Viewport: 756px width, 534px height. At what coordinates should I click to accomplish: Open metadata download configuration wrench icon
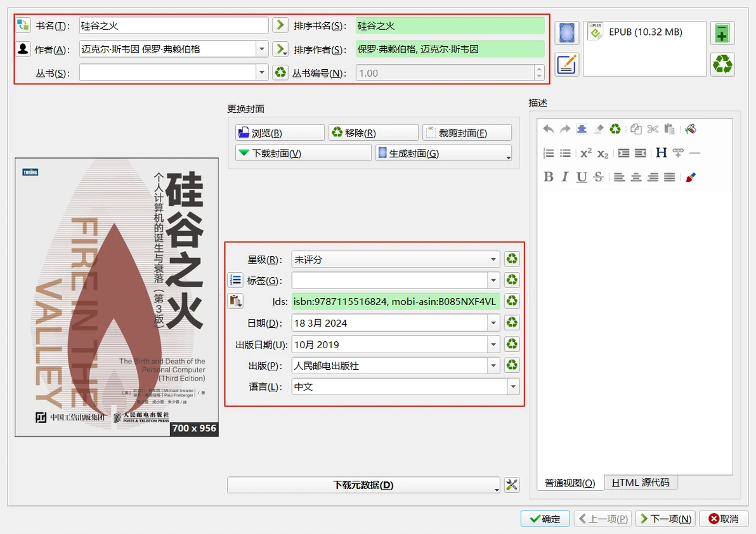(512, 485)
